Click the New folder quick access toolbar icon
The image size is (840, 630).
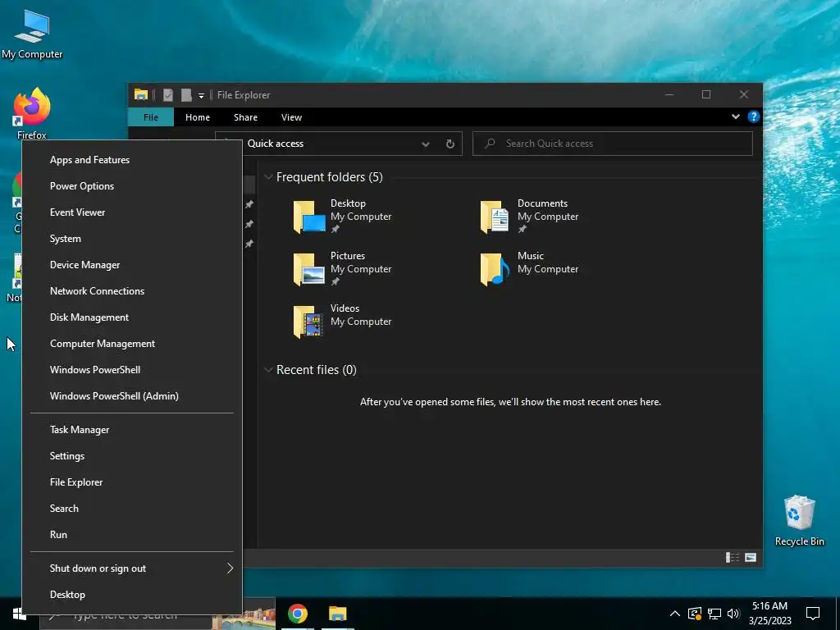click(x=186, y=95)
